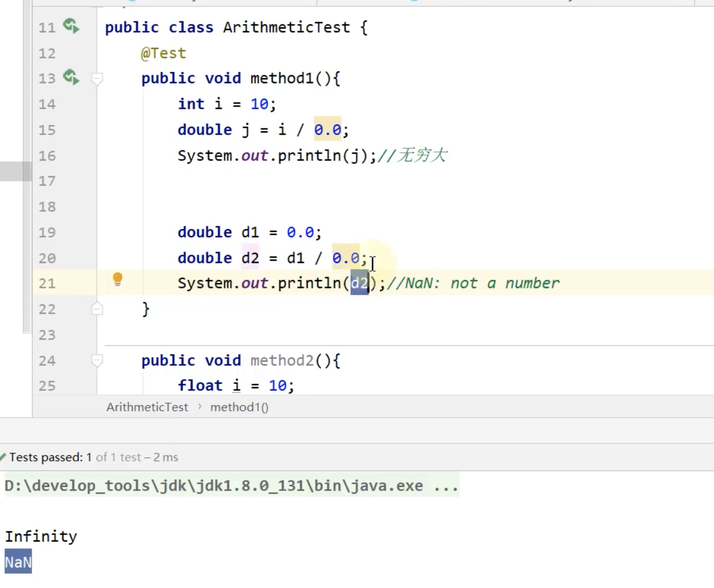This screenshot has width=714, height=588.
Task: Click the 0.0 divisor on line 20
Action: (346, 258)
